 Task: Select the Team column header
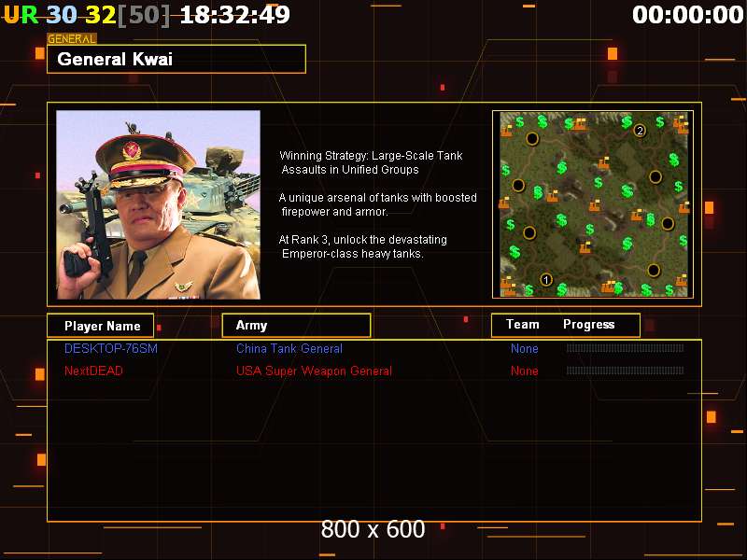(523, 325)
